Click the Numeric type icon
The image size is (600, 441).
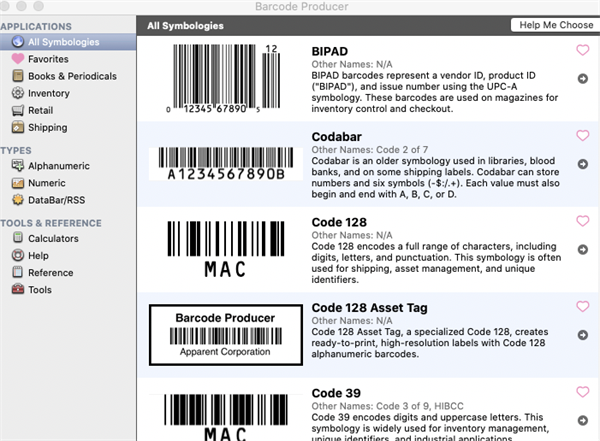point(18,183)
